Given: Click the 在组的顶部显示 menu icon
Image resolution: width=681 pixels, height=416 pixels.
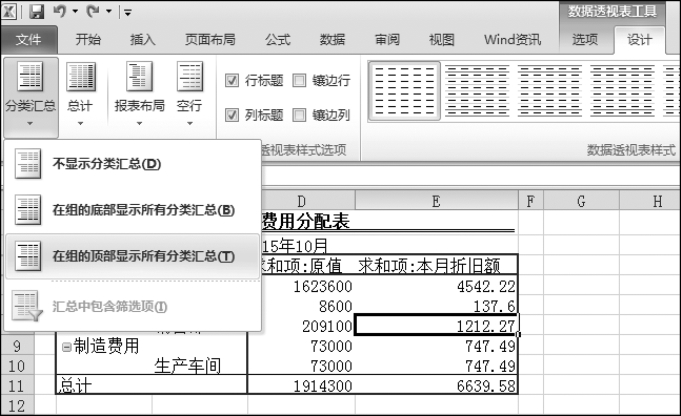Looking at the screenshot, I should [x=28, y=256].
